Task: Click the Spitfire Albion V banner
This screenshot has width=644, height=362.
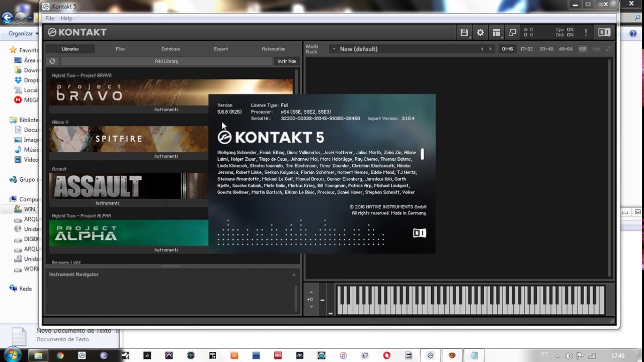Action: click(129, 139)
